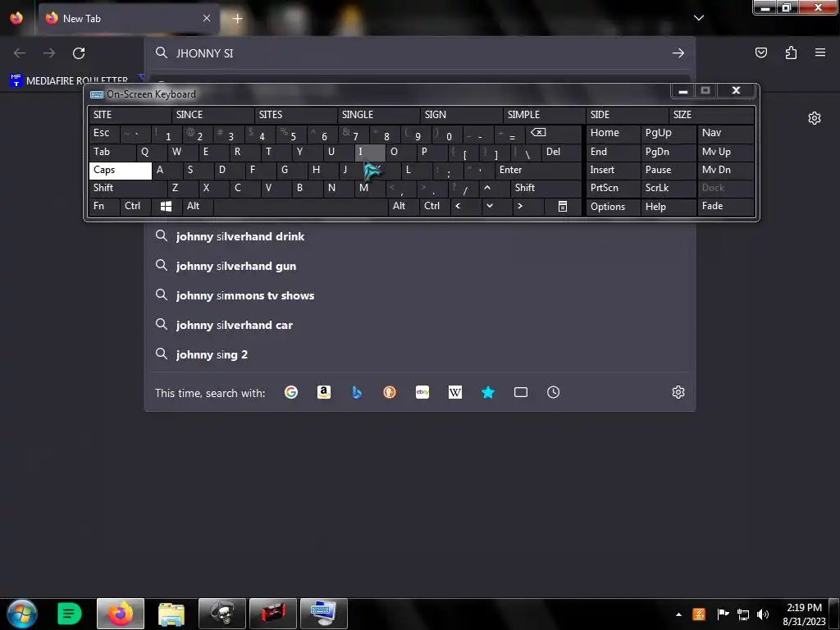The image size is (840, 630).
Task: Toggle the Fn key
Action: click(x=104, y=206)
